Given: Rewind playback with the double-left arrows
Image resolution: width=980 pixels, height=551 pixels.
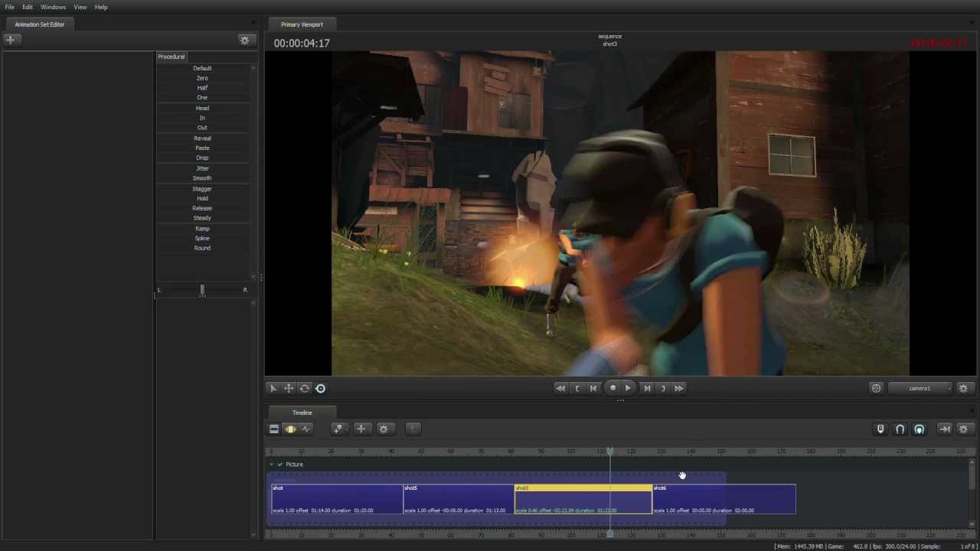Looking at the screenshot, I should pyautogui.click(x=560, y=388).
